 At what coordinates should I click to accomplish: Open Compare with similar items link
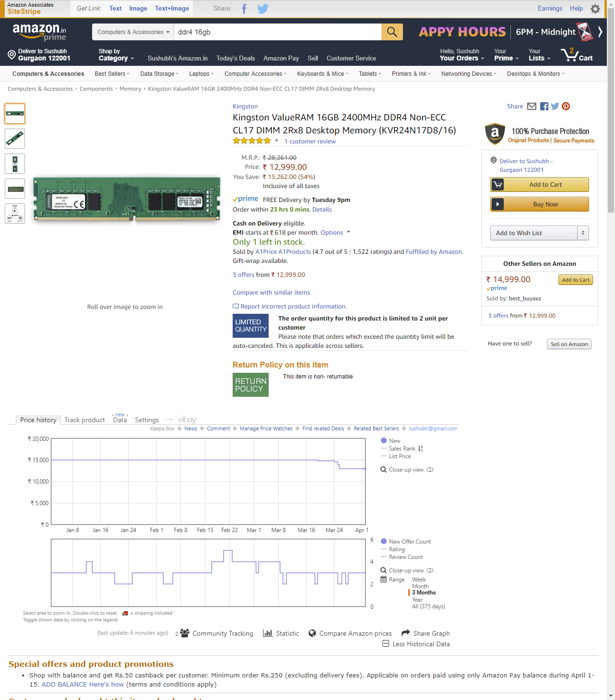272,293
